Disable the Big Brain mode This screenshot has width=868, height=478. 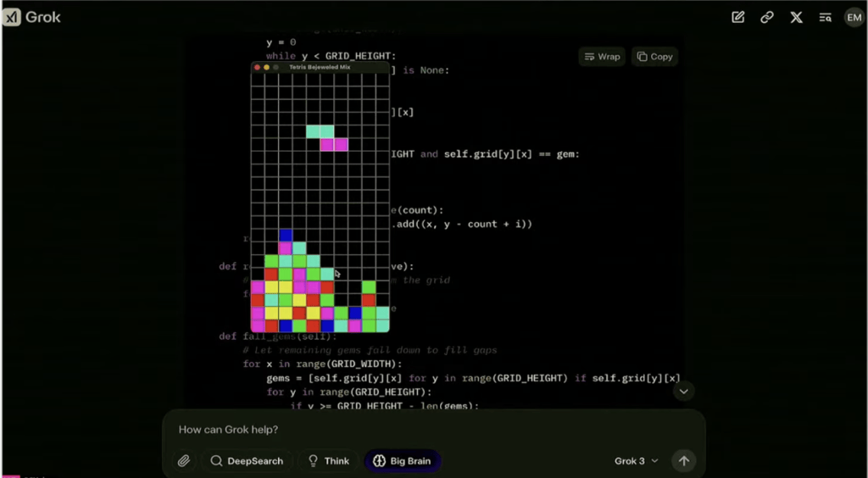click(402, 461)
